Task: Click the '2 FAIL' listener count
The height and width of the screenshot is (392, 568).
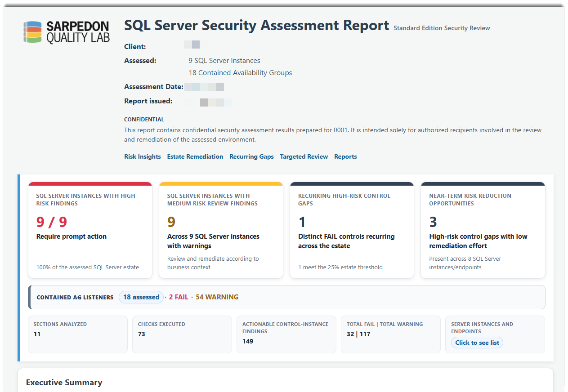Action: click(x=179, y=297)
